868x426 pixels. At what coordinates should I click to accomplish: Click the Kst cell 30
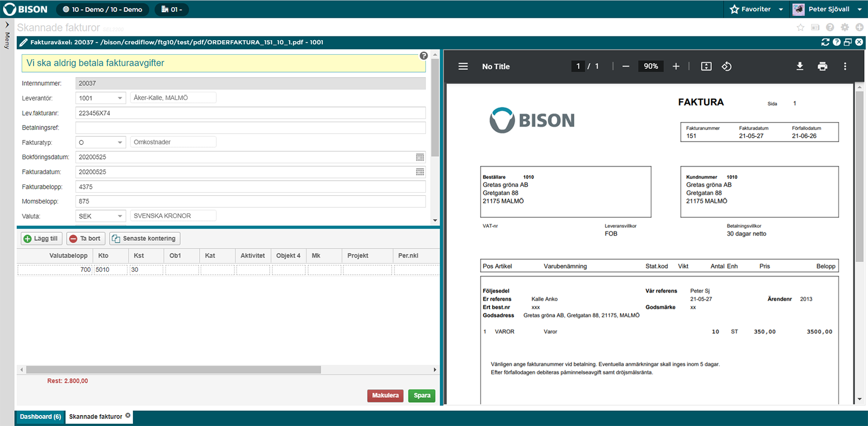point(146,270)
